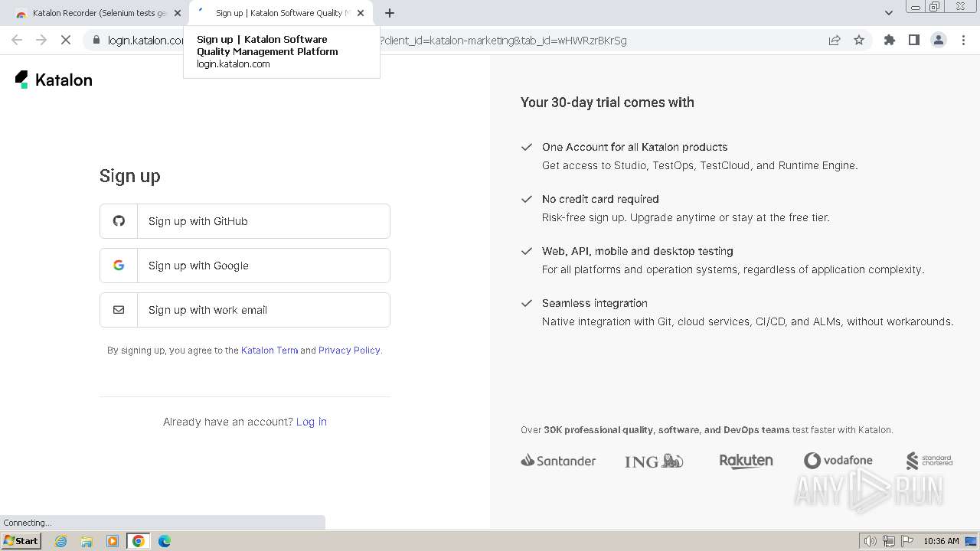
Task: Launch Internet Explorer from taskbar
Action: click(x=60, y=541)
